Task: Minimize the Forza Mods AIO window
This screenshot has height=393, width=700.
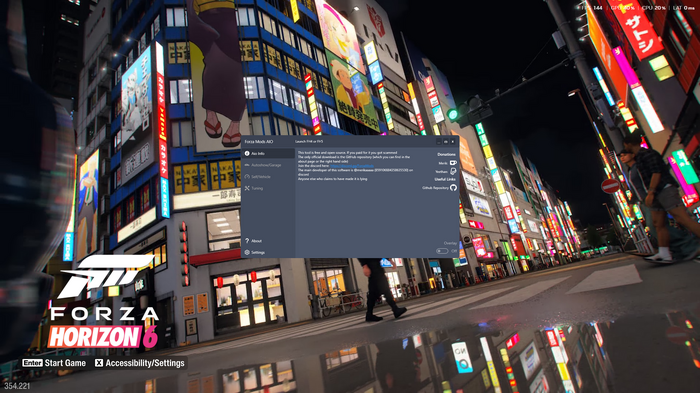Action: 439,142
